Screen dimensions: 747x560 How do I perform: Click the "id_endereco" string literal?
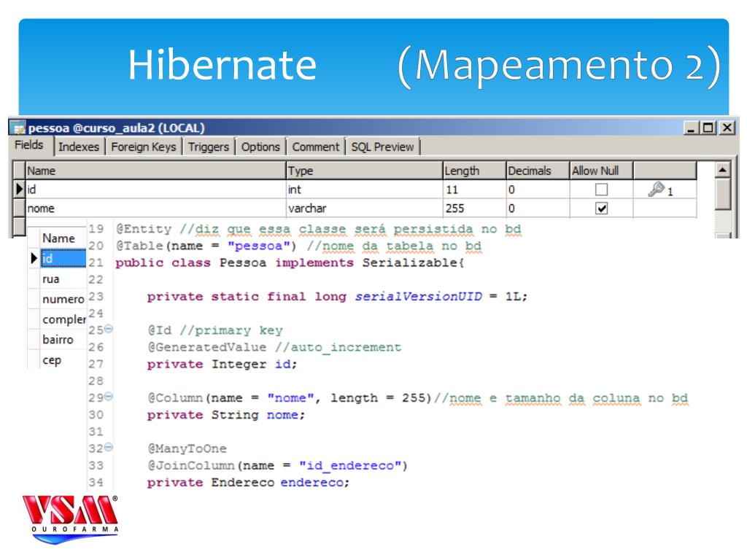[x=351, y=466]
